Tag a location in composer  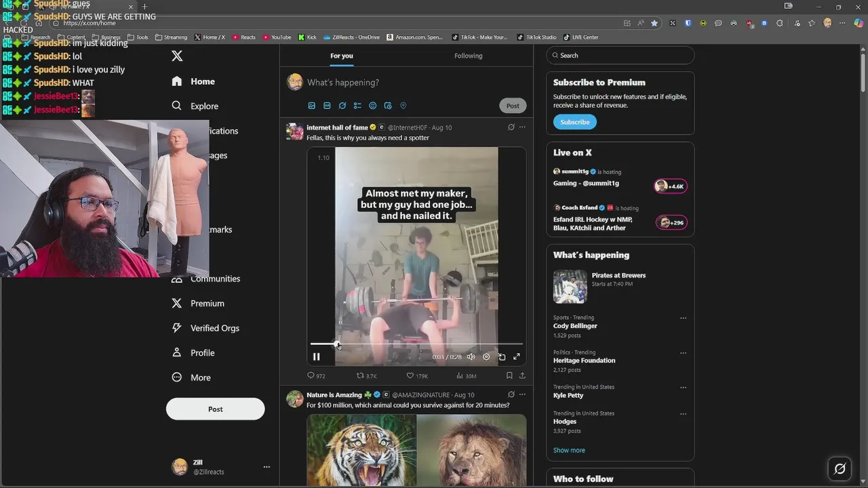click(403, 106)
